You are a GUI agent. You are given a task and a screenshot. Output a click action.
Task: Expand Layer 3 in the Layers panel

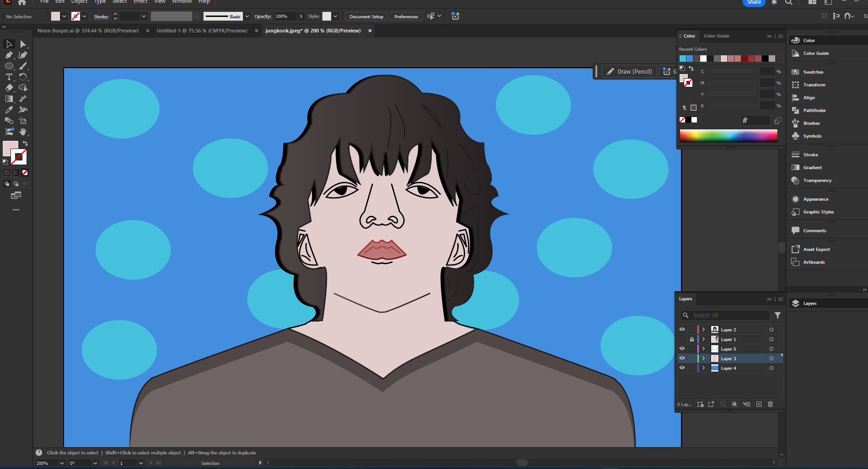[x=703, y=358]
